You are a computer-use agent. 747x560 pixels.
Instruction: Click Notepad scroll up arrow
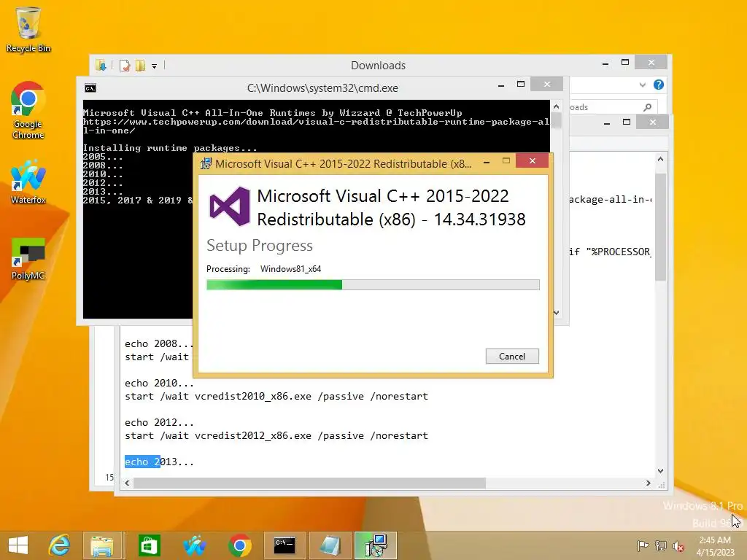[660, 159]
